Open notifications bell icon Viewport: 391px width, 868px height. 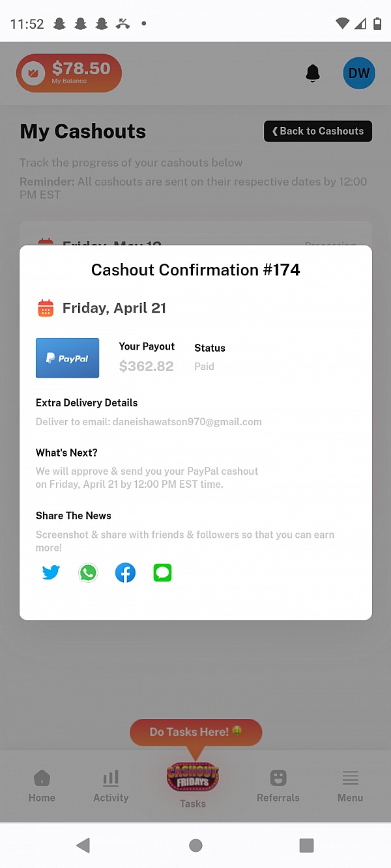click(313, 74)
